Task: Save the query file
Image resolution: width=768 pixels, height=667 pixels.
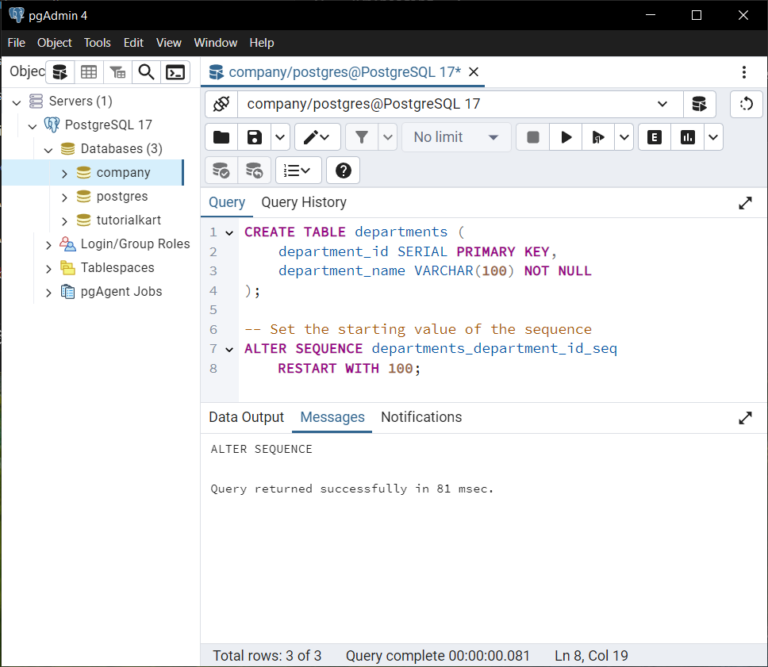Action: pyautogui.click(x=255, y=137)
